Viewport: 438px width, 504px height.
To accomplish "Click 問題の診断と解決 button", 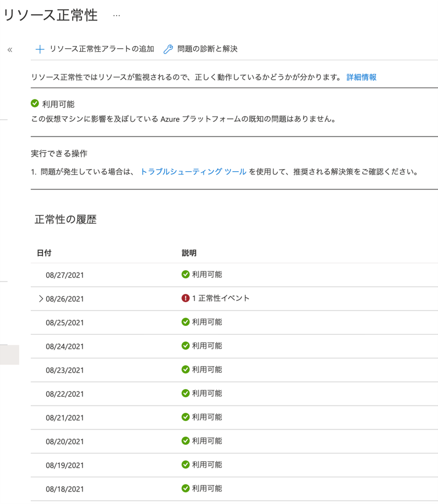I will click(x=201, y=49).
